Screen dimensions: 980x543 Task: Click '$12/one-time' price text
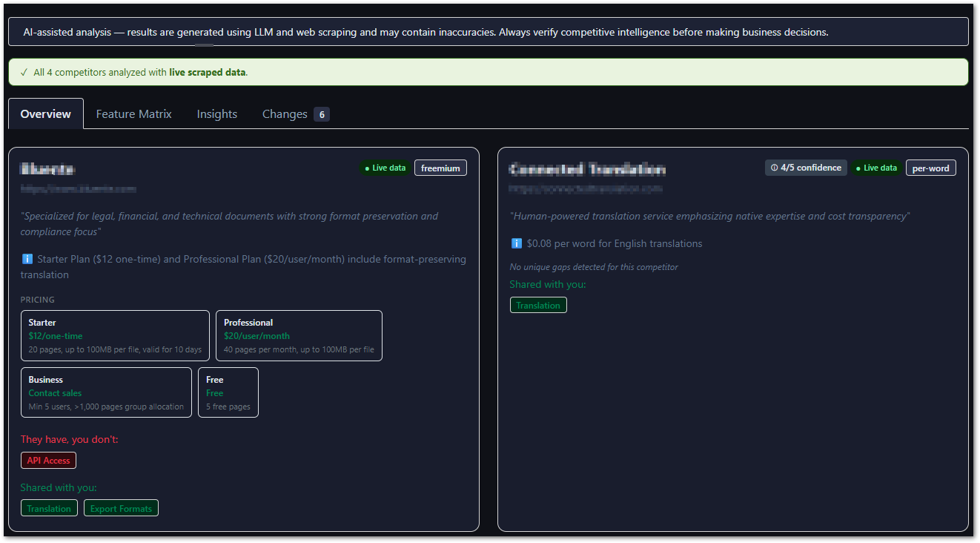click(x=56, y=336)
